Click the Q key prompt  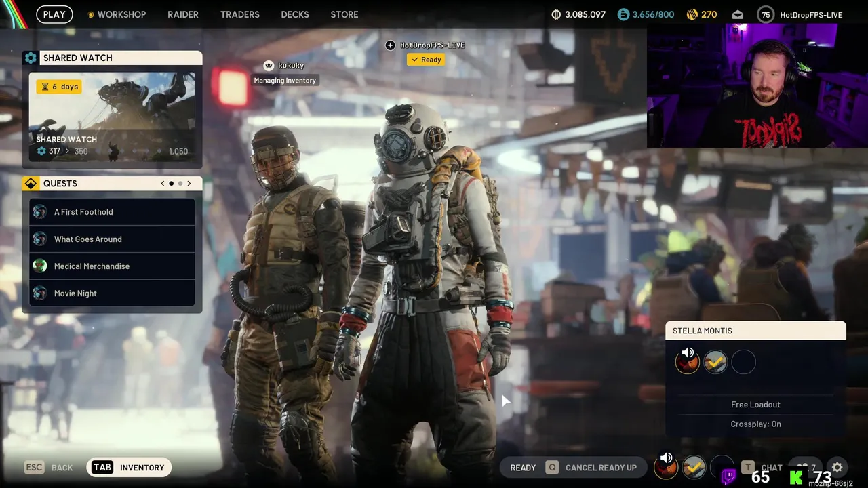552,468
